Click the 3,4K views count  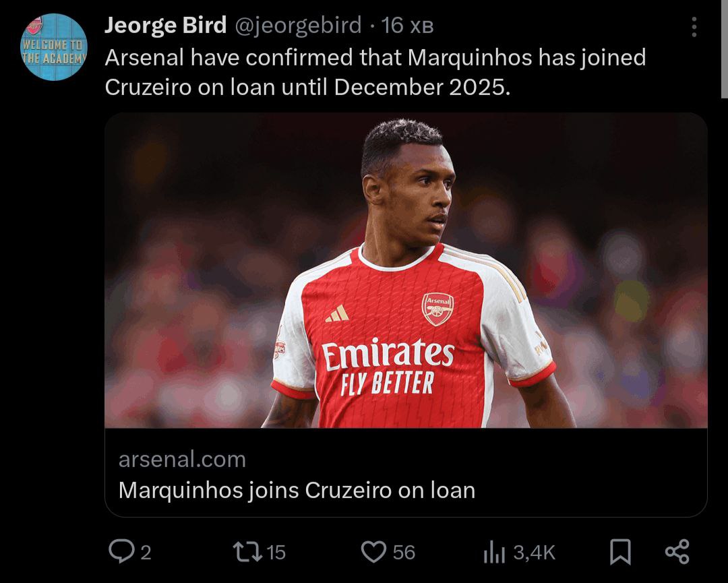tap(534, 553)
